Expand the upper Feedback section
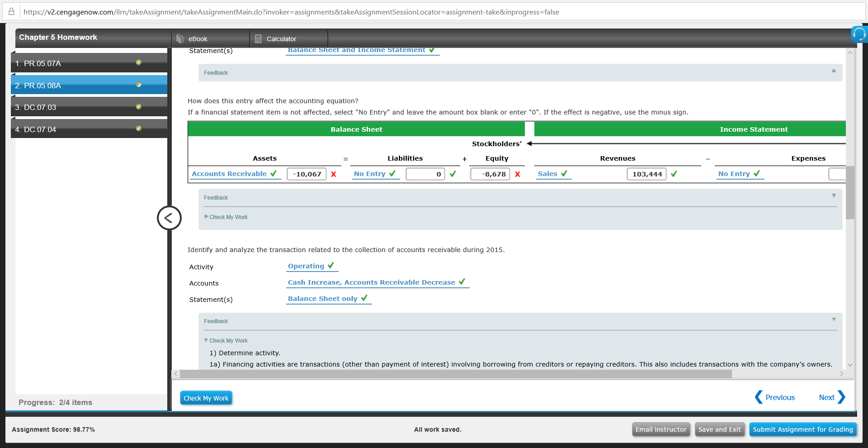Screen dimensions: 868x448 (x=834, y=71)
